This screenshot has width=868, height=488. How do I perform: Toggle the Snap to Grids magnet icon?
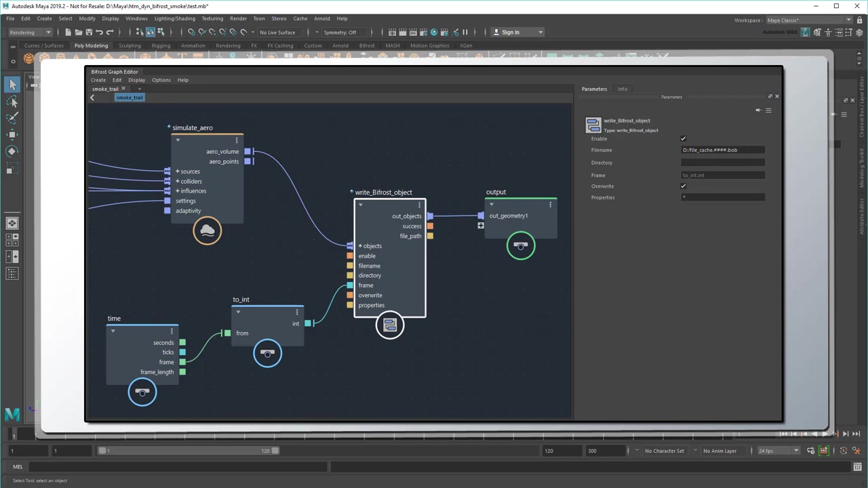coord(191,32)
